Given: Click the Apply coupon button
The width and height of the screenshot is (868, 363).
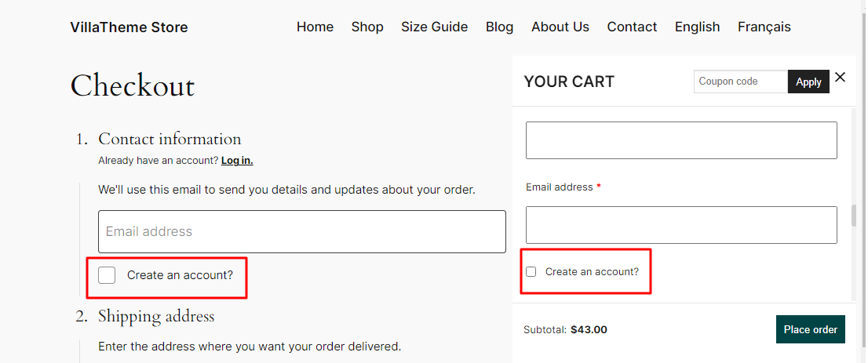Looking at the screenshot, I should (808, 82).
